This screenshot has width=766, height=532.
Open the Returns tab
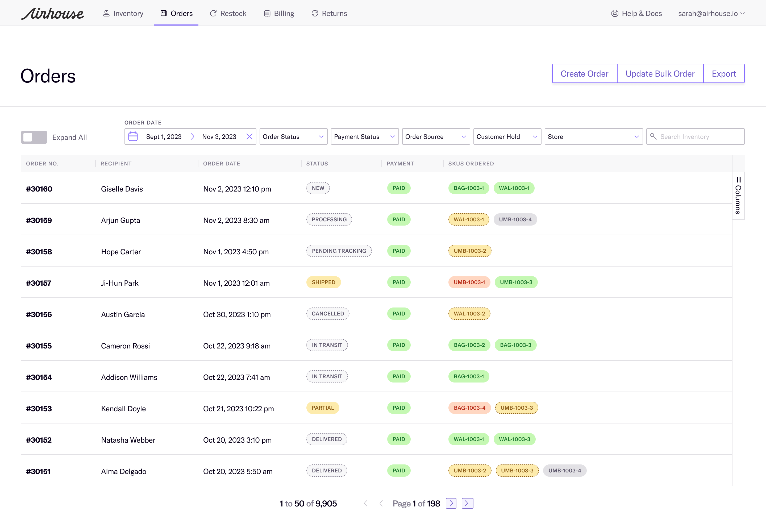tap(329, 13)
